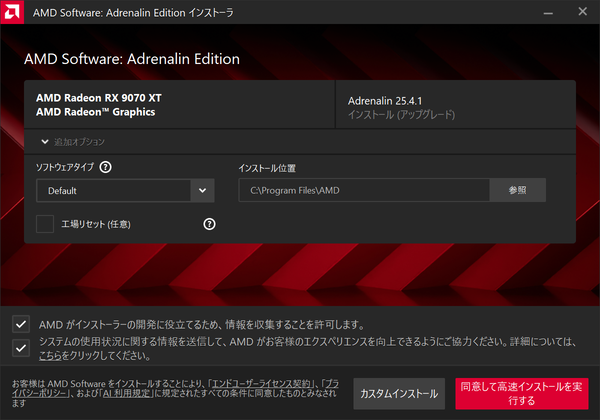
Task: Open the エンドユーザーライセンス契約 link
Action: coord(261,384)
